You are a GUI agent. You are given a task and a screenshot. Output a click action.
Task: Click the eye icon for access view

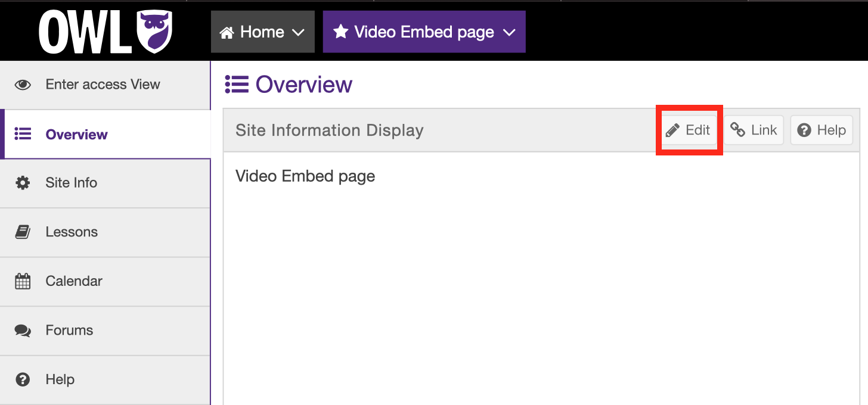[23, 85]
